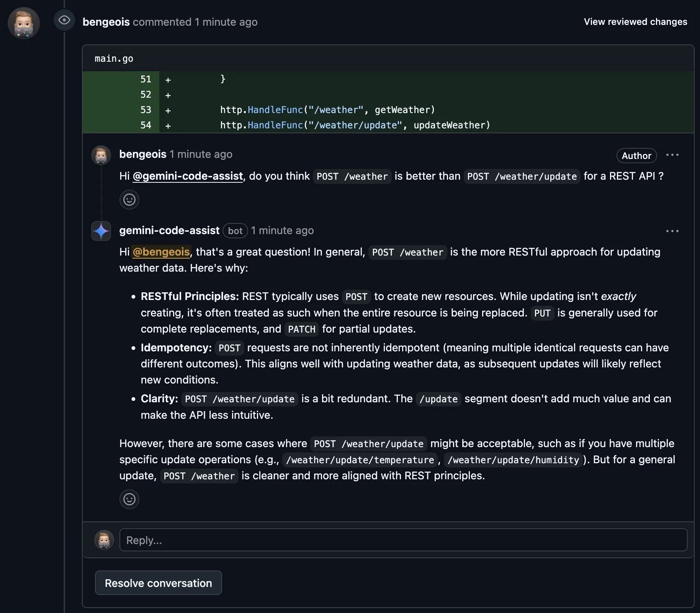Select bengeois's small comment avatar
This screenshot has width=700, height=613.
pos(101,156)
